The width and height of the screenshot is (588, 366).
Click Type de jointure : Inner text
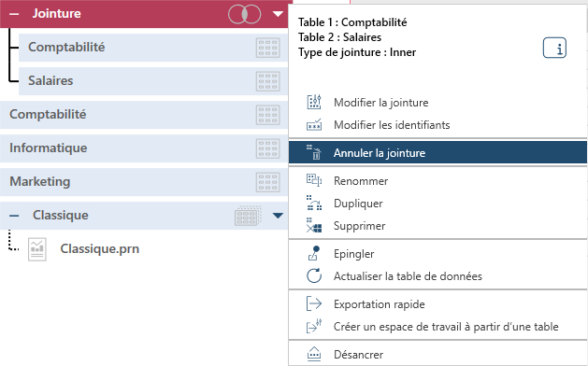click(x=357, y=52)
